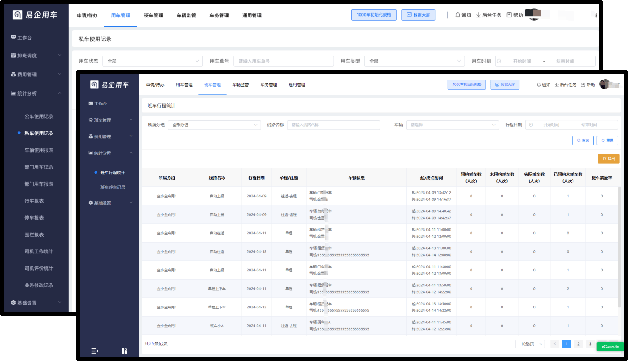Click the orange export button above the table
The width and height of the screenshot is (629, 362).
pyautogui.click(x=609, y=159)
